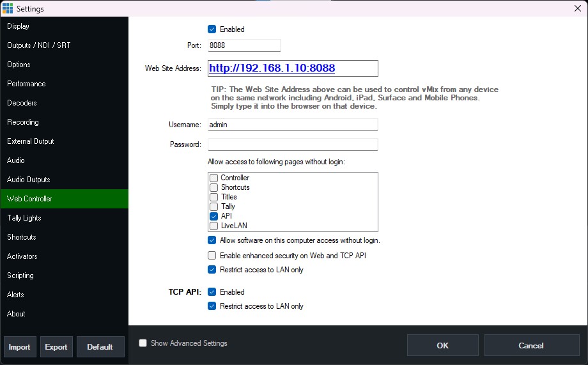Click the TCP API label
Image resolution: width=588 pixels, height=365 pixels.
[185, 292]
